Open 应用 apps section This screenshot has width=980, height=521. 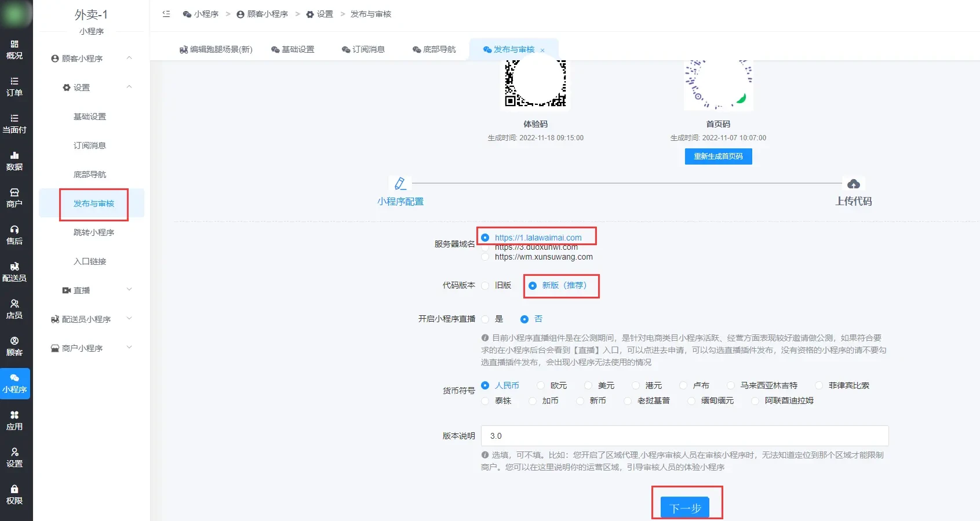click(14, 421)
